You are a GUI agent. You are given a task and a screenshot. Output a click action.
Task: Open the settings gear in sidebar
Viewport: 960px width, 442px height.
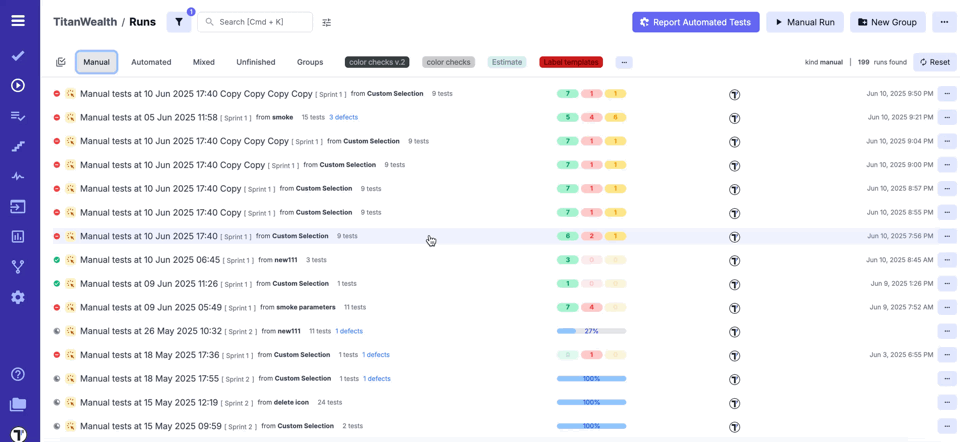click(x=18, y=298)
